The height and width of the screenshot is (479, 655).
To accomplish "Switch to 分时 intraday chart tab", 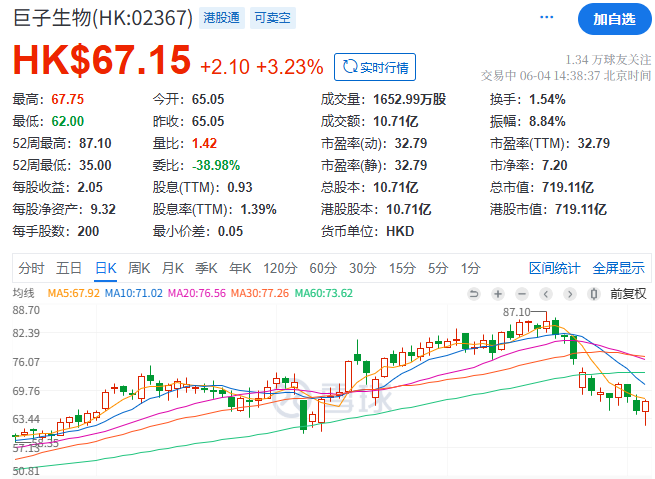I will point(31,268).
